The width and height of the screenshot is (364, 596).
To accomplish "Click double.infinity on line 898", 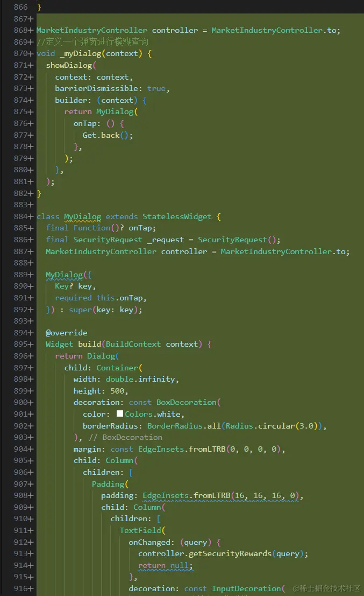I will pyautogui.click(x=140, y=380).
